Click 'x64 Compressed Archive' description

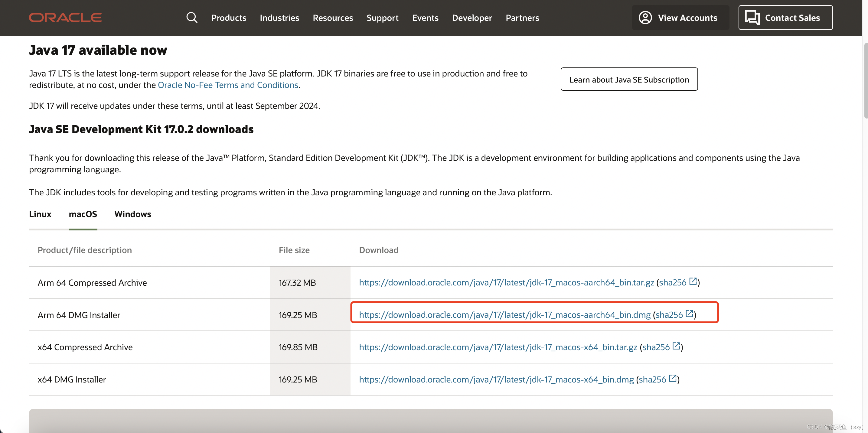pyautogui.click(x=85, y=347)
